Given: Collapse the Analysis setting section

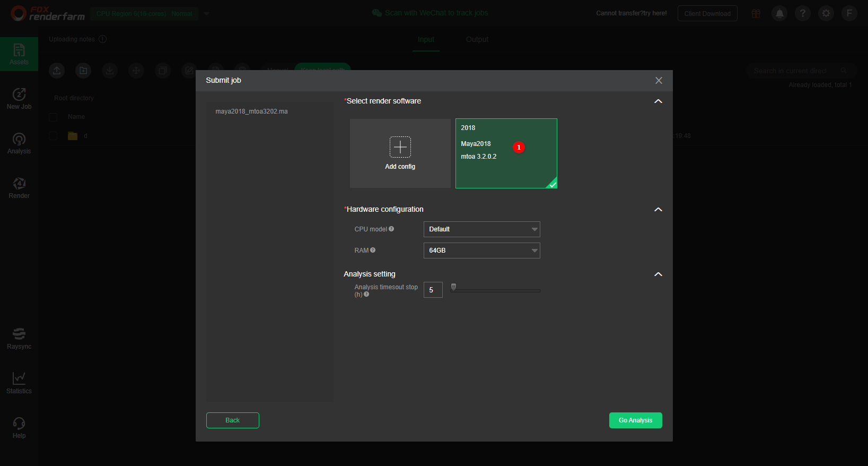Looking at the screenshot, I should pyautogui.click(x=658, y=274).
